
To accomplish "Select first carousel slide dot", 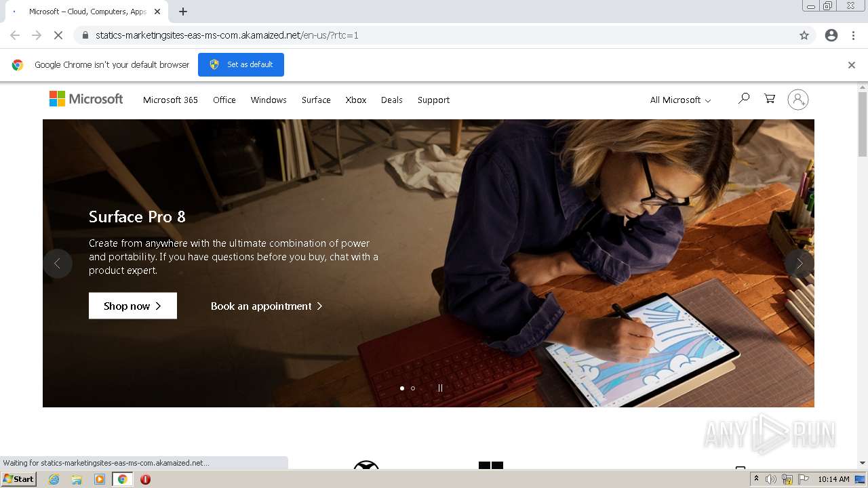I will click(402, 388).
